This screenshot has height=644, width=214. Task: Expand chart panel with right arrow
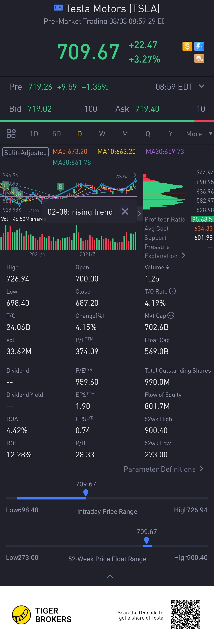(140, 213)
